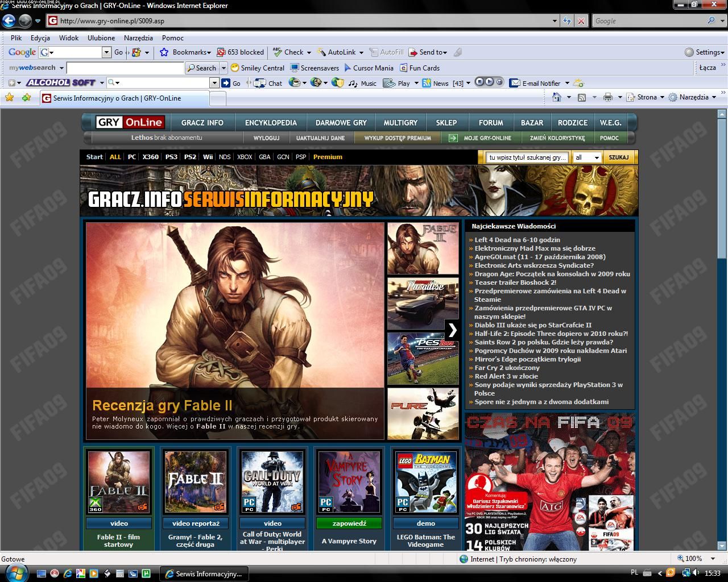Click the RSS feeds icon

[582, 97]
